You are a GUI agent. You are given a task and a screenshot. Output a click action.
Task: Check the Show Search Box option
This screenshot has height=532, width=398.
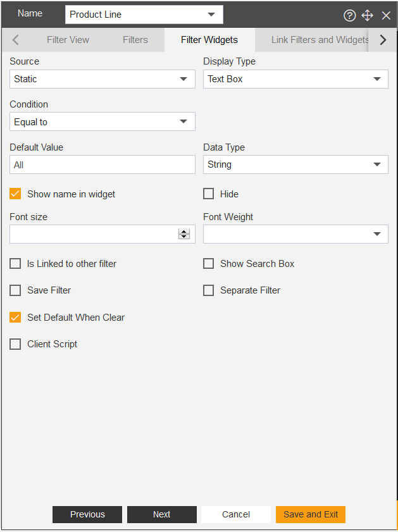tap(208, 264)
